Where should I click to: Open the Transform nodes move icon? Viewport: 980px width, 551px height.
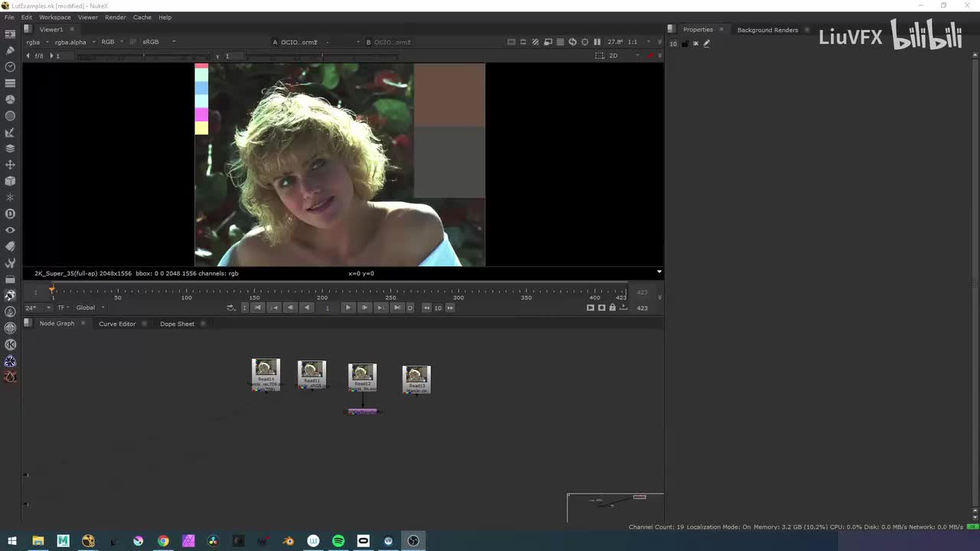[10, 165]
